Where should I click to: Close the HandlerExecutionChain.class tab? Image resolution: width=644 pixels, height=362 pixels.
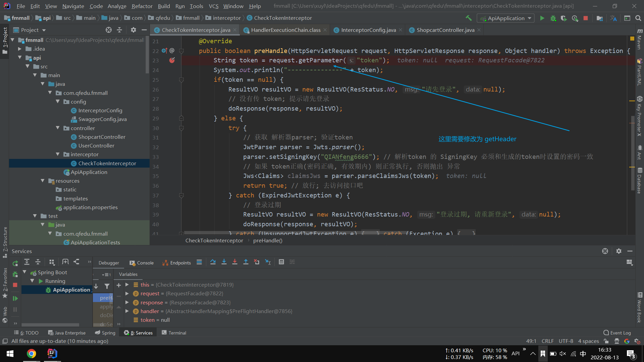click(325, 30)
